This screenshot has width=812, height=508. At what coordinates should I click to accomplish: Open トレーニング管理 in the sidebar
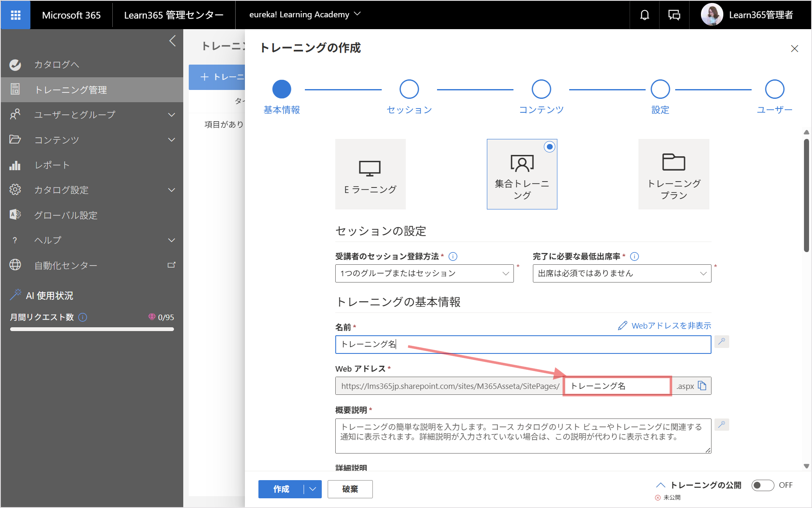pyautogui.click(x=92, y=90)
